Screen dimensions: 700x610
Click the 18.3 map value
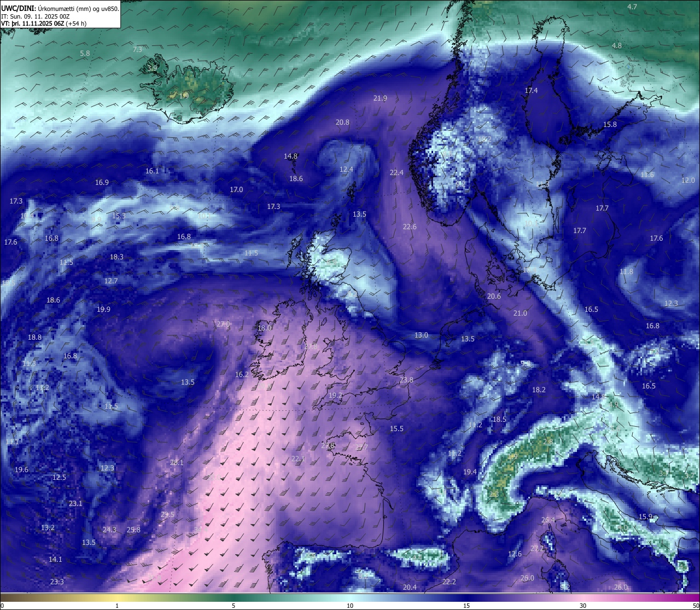coord(116,257)
